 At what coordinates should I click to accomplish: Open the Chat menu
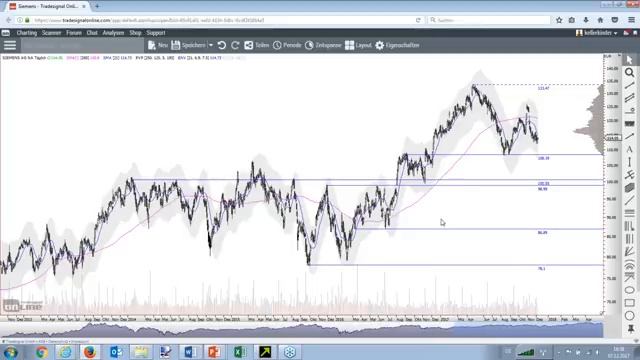(x=92, y=33)
